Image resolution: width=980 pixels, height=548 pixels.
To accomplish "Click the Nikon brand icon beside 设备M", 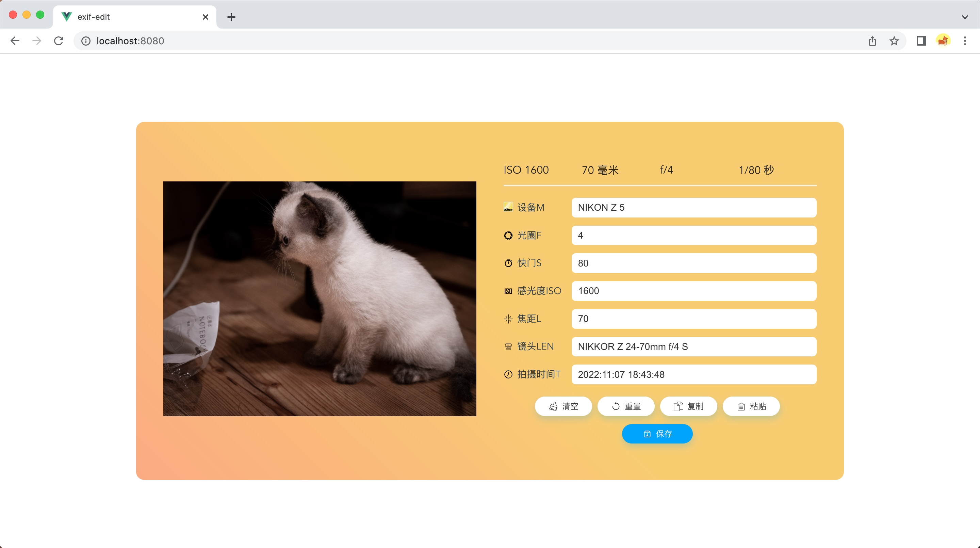I will point(508,207).
